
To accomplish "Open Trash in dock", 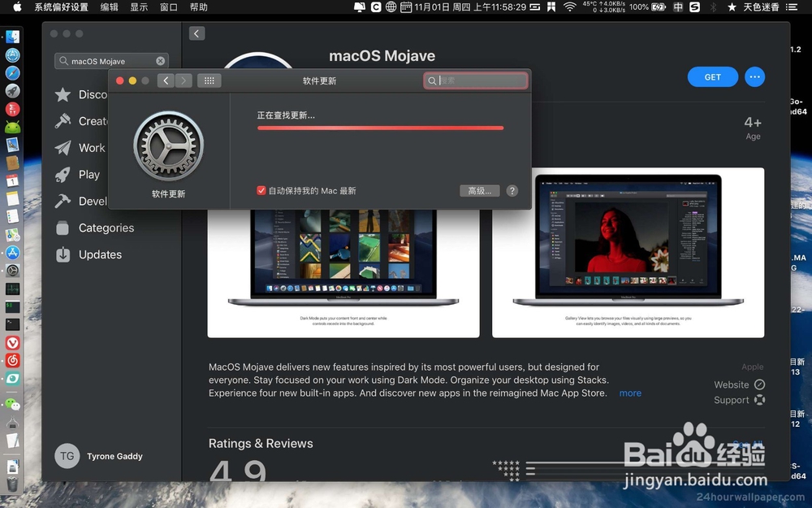I will [12, 483].
